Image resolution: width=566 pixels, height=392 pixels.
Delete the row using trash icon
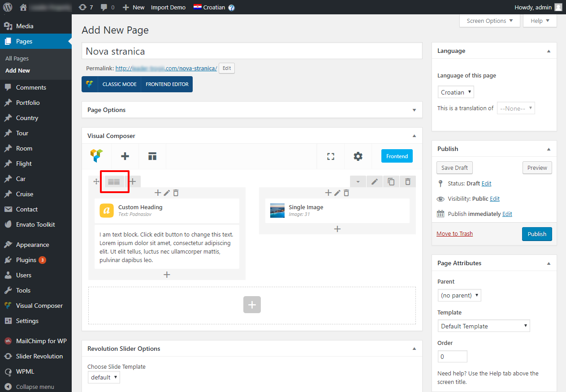407,181
